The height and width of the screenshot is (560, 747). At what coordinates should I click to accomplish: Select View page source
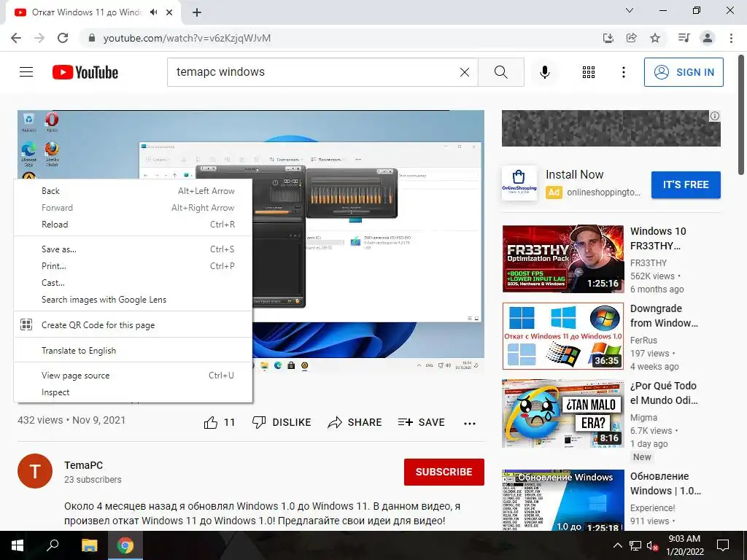133,376
